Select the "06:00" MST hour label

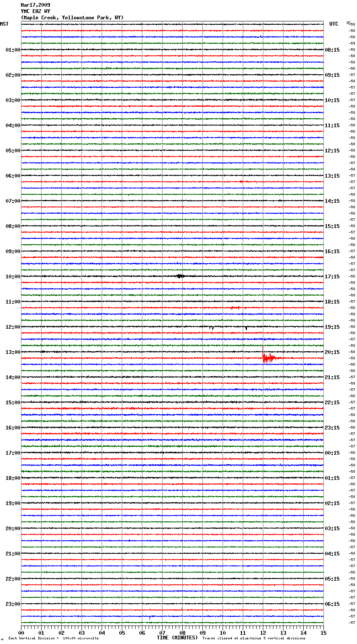click(x=13, y=176)
